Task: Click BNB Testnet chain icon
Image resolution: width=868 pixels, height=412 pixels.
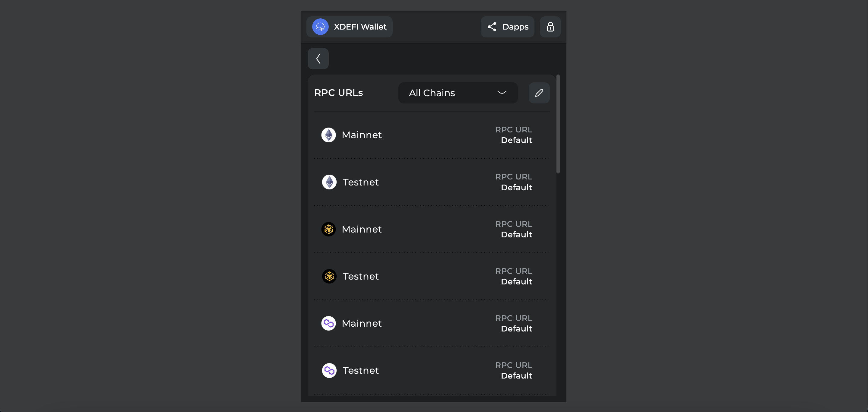Action: (329, 276)
